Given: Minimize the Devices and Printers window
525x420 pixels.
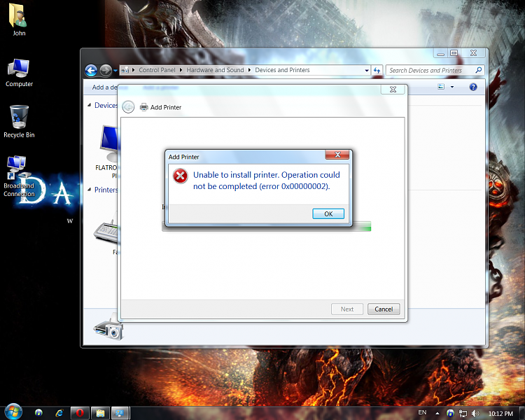Looking at the screenshot, I should click(440, 53).
